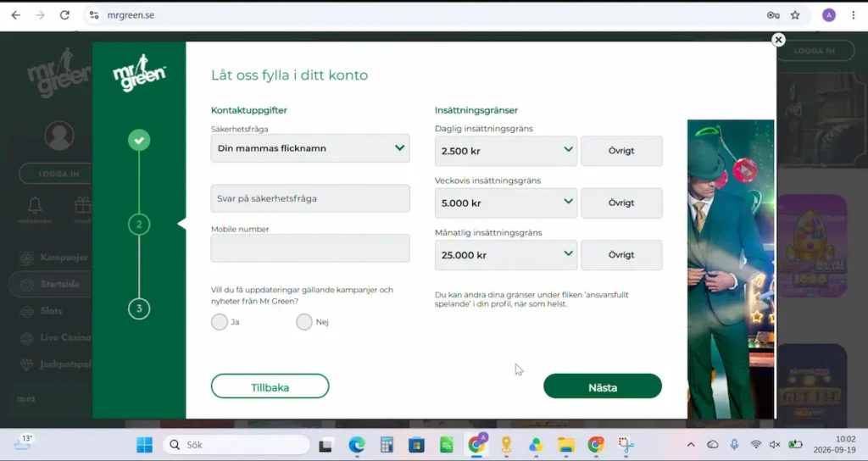Go back with the Tillbaka button
This screenshot has height=461, width=868.
point(270,386)
